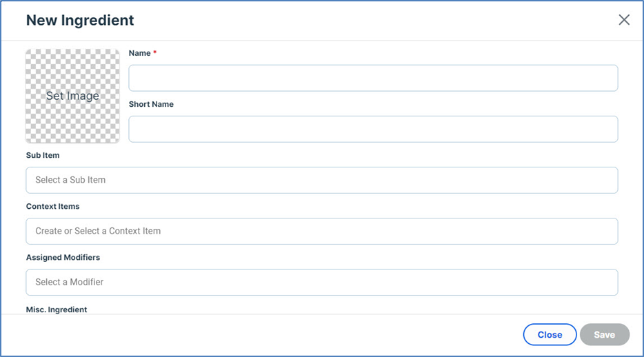644x357 pixels.
Task: Open the Select a Sub Item dropdown
Action: pos(322,180)
